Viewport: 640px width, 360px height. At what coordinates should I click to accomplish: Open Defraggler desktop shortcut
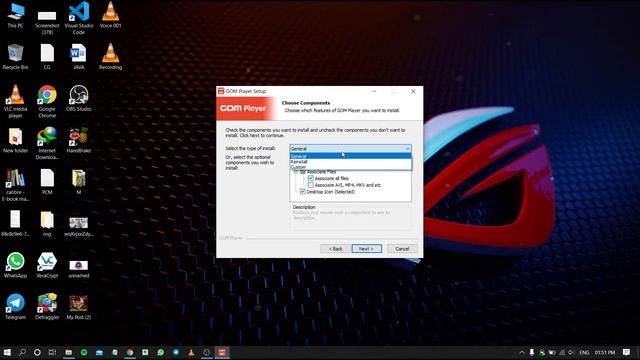(x=47, y=307)
